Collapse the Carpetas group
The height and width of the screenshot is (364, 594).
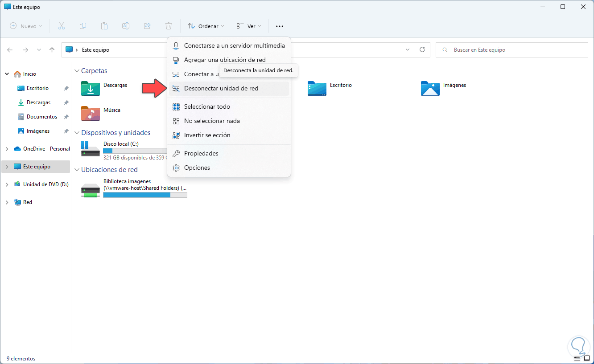click(x=77, y=71)
